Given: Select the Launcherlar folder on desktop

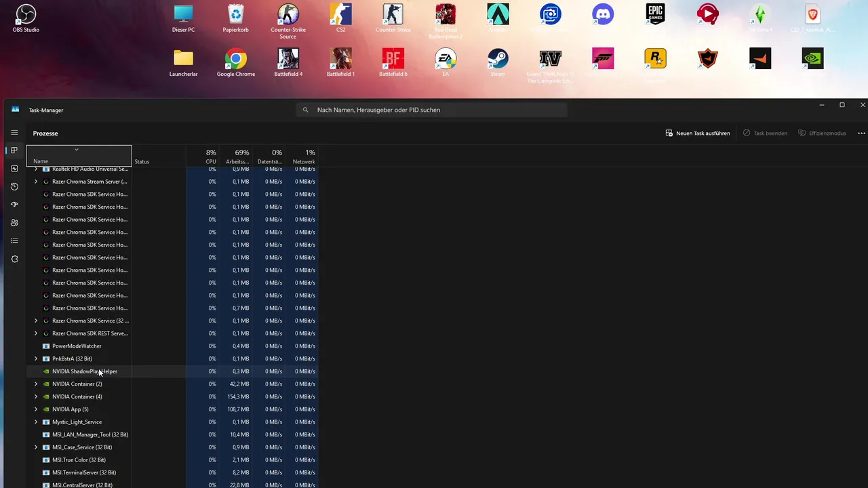Looking at the screenshot, I should tap(183, 63).
